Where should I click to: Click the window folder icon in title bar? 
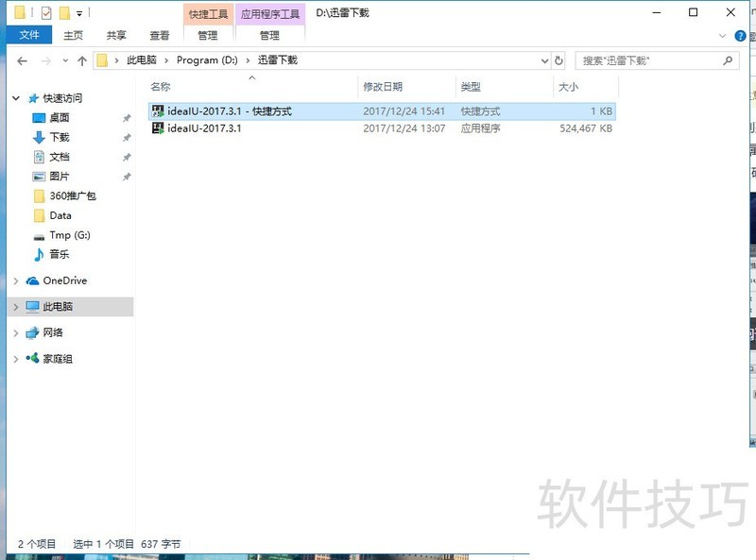[20, 12]
